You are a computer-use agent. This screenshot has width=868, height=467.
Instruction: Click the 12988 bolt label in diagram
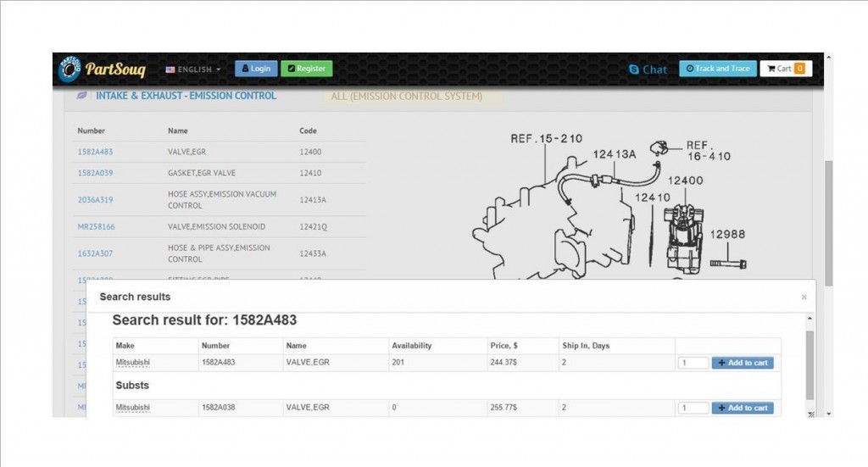[727, 235]
